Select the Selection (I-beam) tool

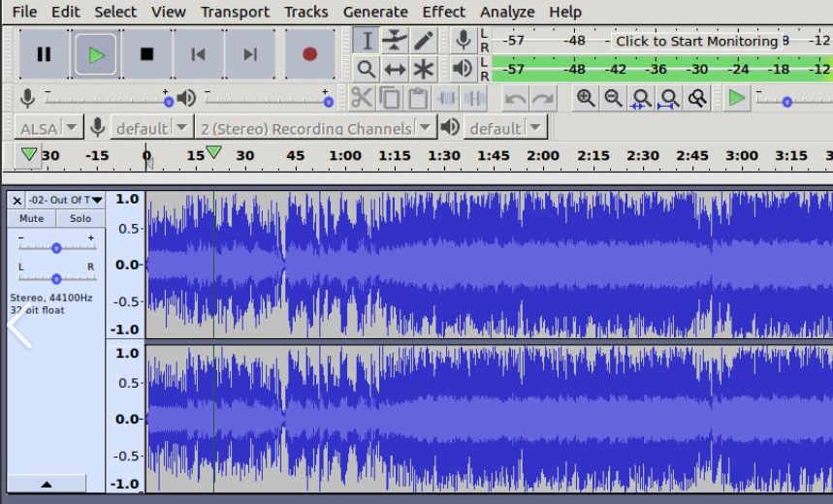366,41
